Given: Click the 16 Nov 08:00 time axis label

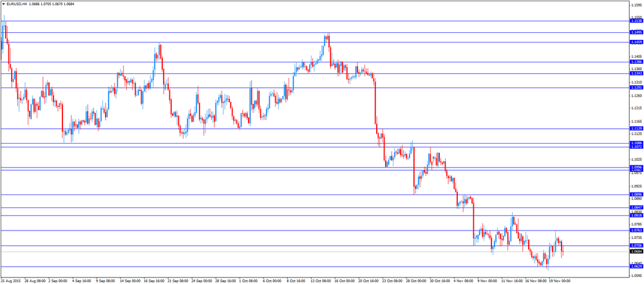Looking at the screenshot, I should pos(536,281).
